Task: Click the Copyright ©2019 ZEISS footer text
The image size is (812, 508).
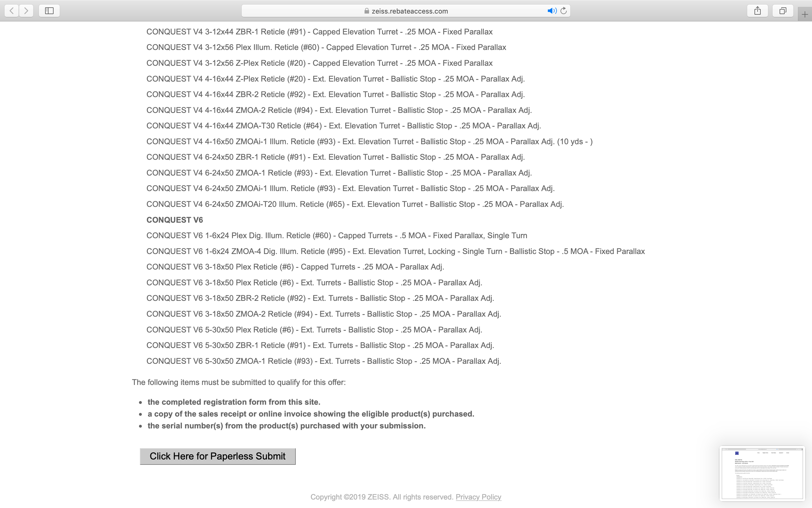Action: [x=382, y=497]
